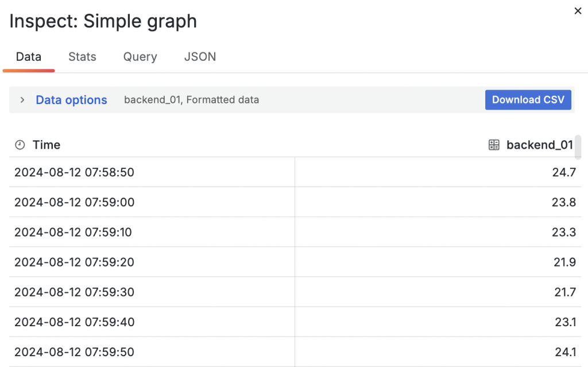Expand the Data options chevron
588x367 pixels.
click(x=22, y=100)
